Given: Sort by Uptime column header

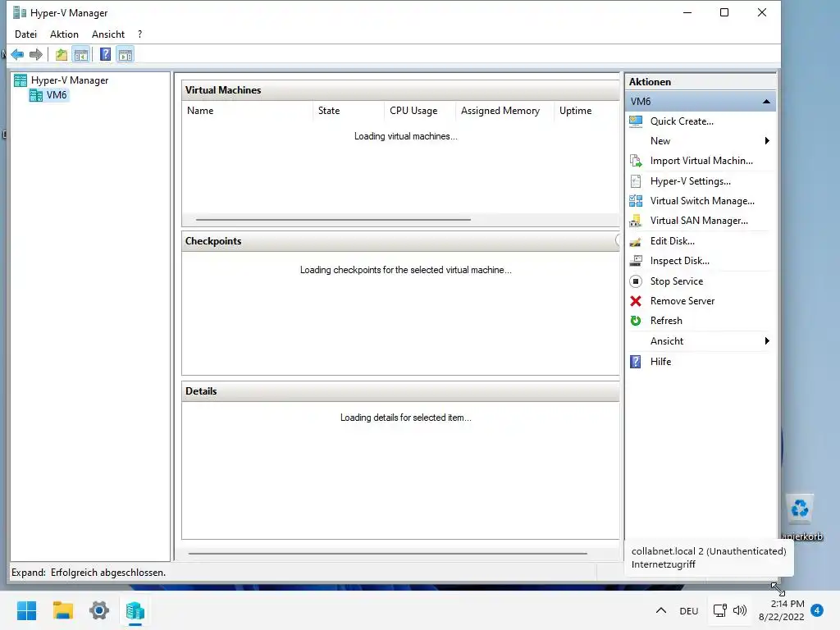Looking at the screenshot, I should coord(587,111).
